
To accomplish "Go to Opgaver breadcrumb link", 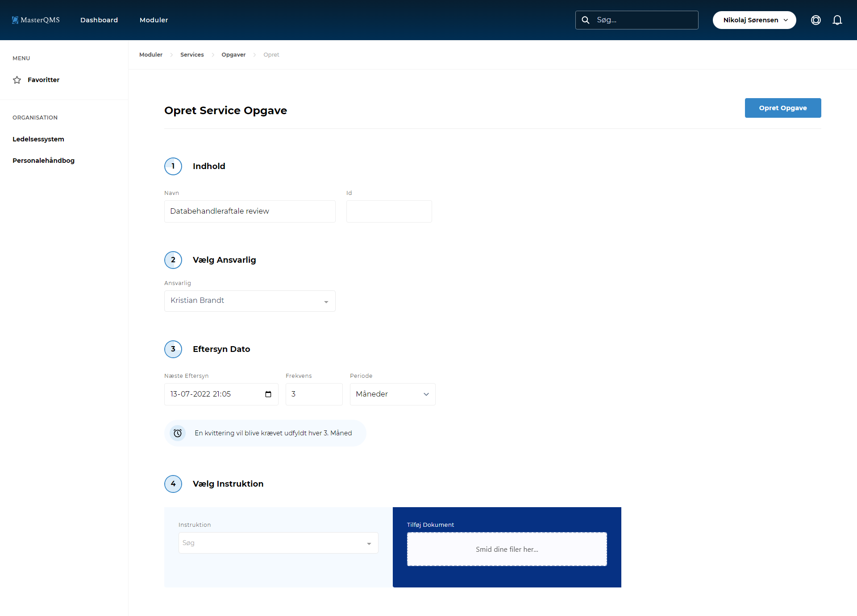I will [x=233, y=55].
